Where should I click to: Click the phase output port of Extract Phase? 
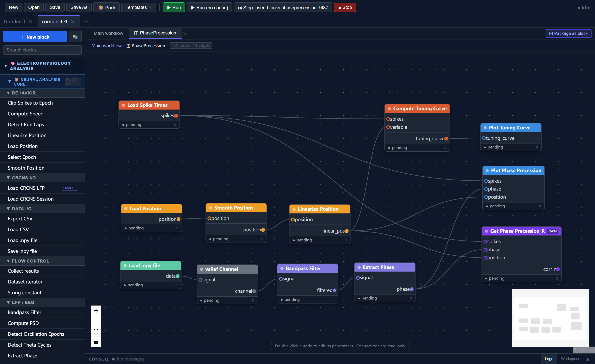point(412,289)
